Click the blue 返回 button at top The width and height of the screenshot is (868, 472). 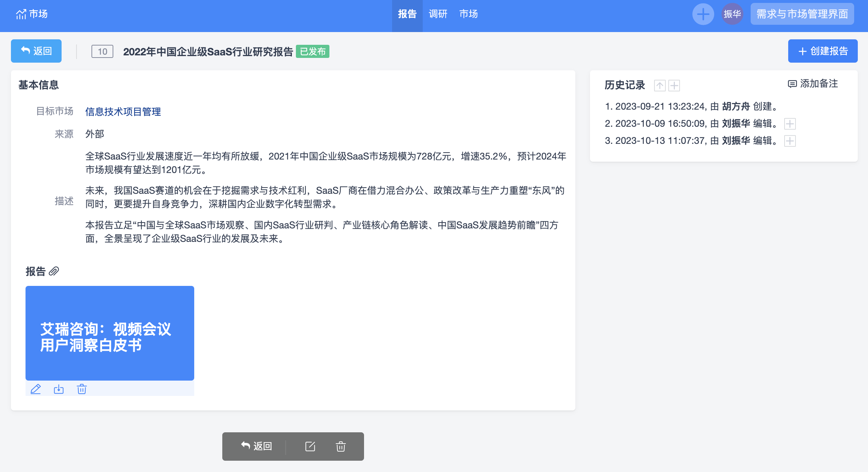(x=36, y=51)
